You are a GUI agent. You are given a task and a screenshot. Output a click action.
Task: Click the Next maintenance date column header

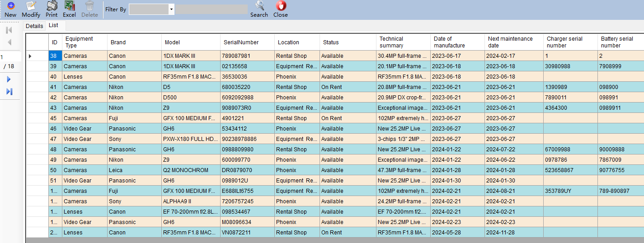coord(513,42)
